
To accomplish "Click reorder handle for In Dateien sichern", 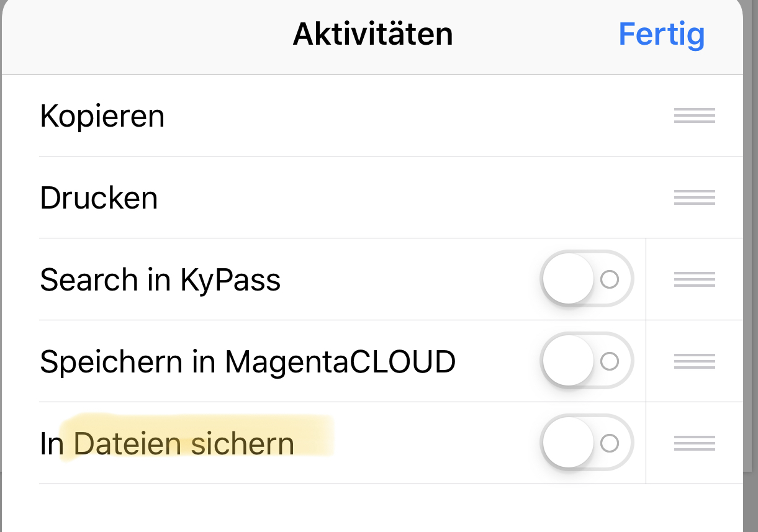I will pos(694,443).
